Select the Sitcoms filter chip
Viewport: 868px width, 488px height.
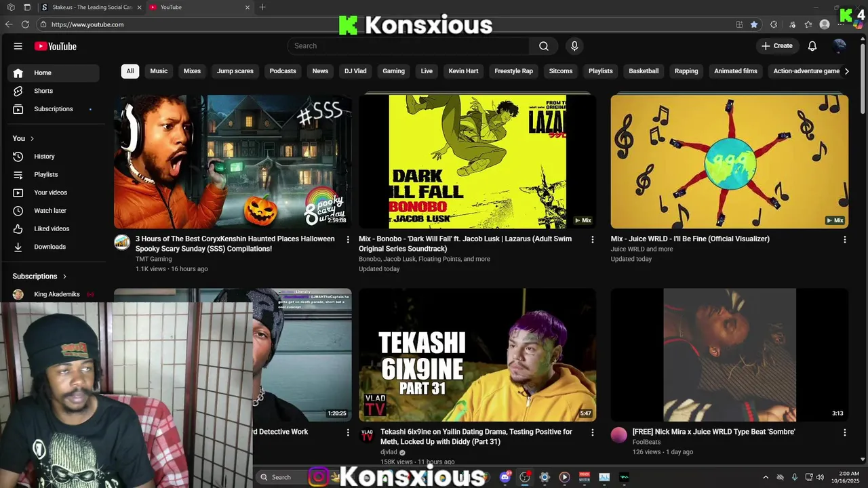pyautogui.click(x=561, y=71)
